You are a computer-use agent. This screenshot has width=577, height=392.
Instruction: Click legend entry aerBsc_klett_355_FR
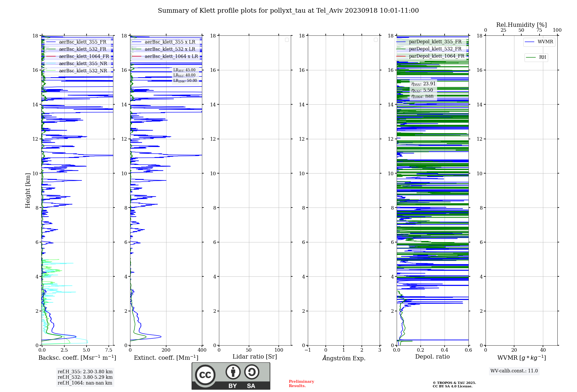coord(83,42)
